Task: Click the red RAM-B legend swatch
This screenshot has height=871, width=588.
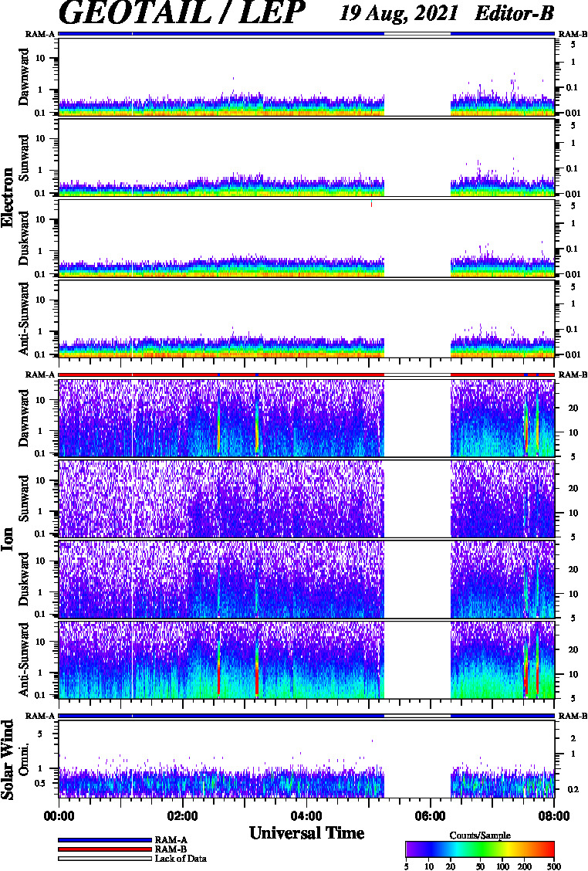Action: pos(104,849)
